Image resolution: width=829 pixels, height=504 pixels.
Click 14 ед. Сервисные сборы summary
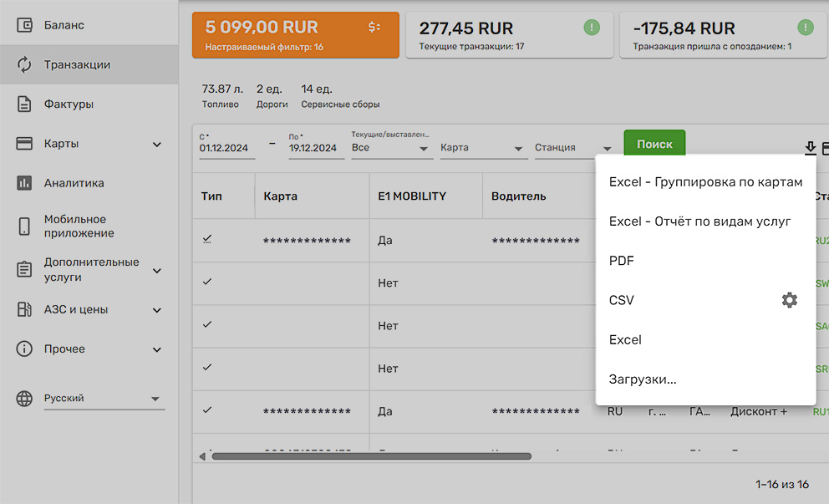340,96
